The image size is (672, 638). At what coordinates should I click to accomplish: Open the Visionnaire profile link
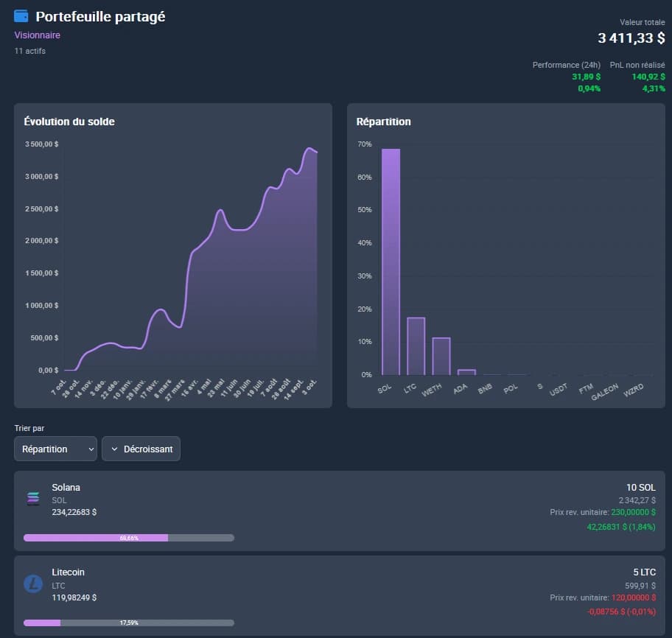click(x=37, y=35)
